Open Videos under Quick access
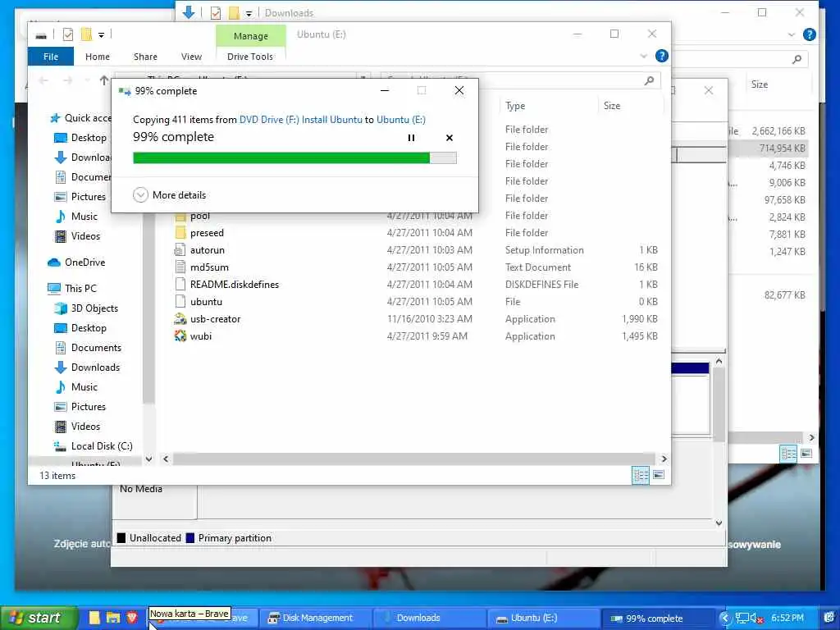840x630 pixels. tap(78, 235)
